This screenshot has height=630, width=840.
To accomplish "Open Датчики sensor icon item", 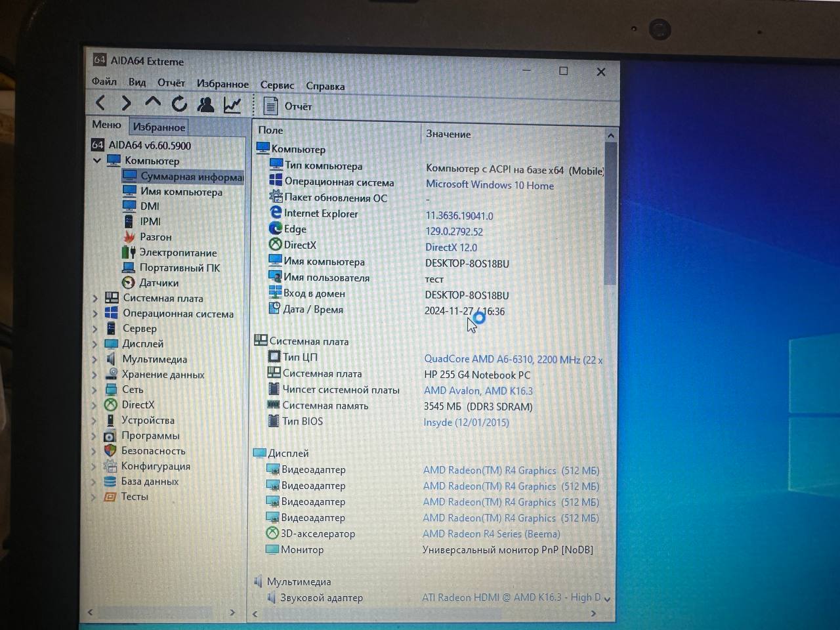I will point(129,283).
